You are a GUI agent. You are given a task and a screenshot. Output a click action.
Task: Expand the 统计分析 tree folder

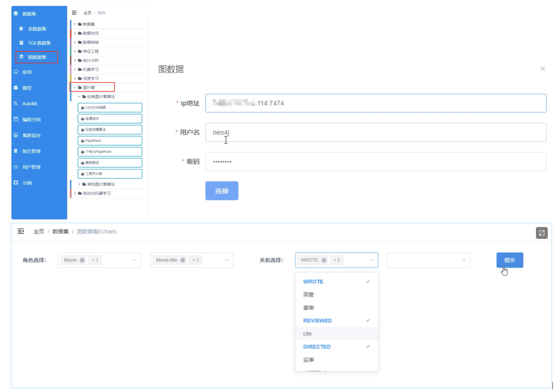coord(75,60)
